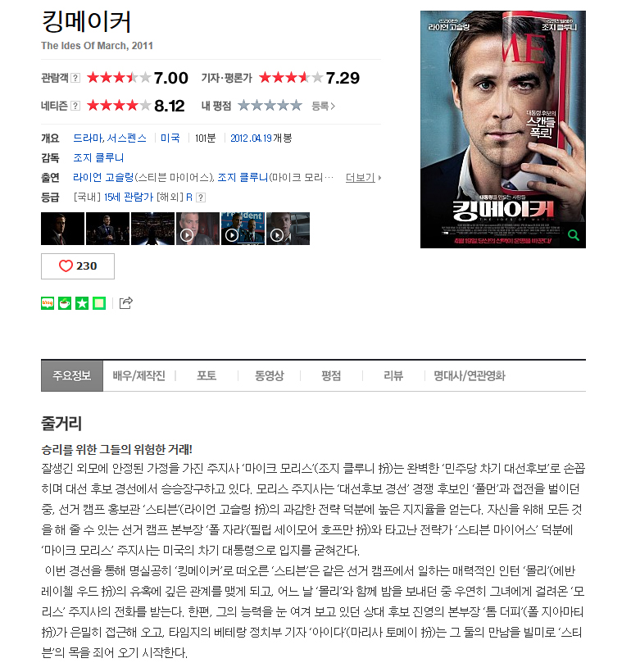
Task: Click the help icon next to 네티즌
Action: 75,106
